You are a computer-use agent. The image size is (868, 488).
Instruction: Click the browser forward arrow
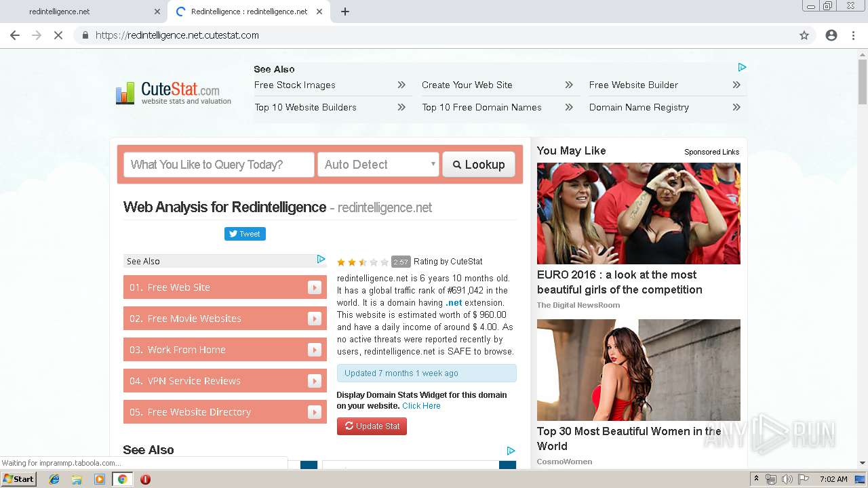tap(37, 35)
